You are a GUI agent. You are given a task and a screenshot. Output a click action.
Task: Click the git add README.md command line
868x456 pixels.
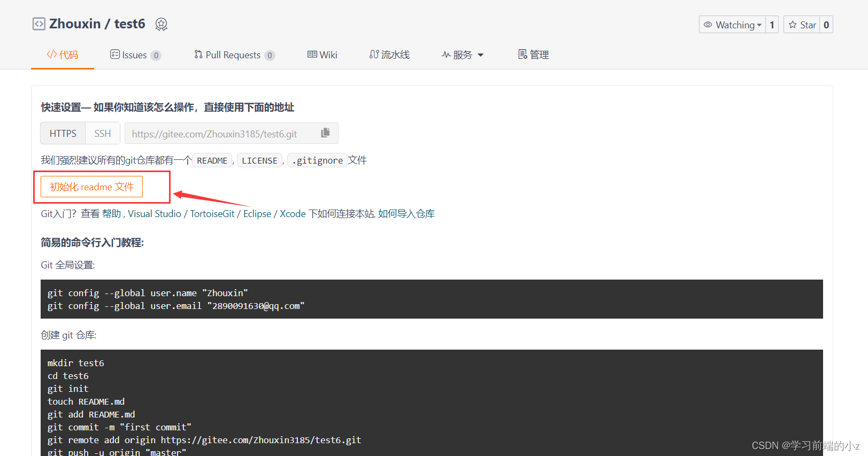click(x=91, y=414)
